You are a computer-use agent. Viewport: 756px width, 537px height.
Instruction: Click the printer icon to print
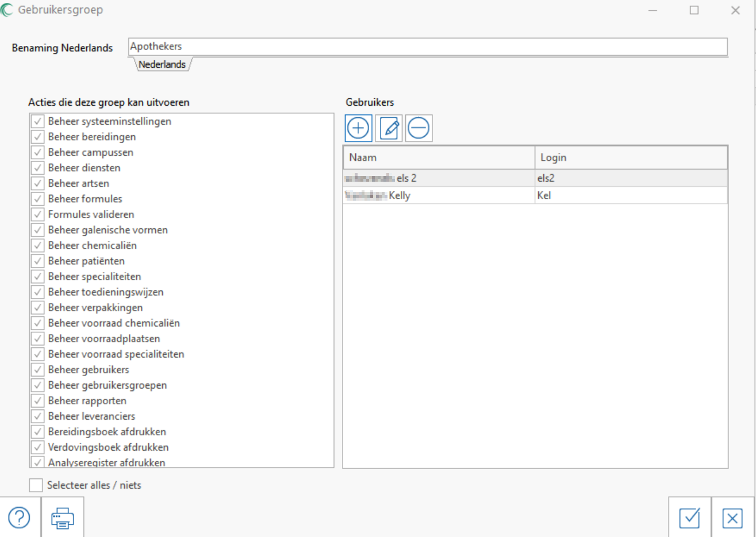point(62,517)
